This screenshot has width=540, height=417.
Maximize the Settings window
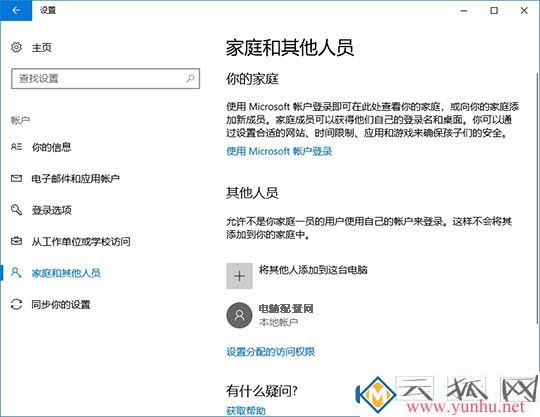pos(494,11)
